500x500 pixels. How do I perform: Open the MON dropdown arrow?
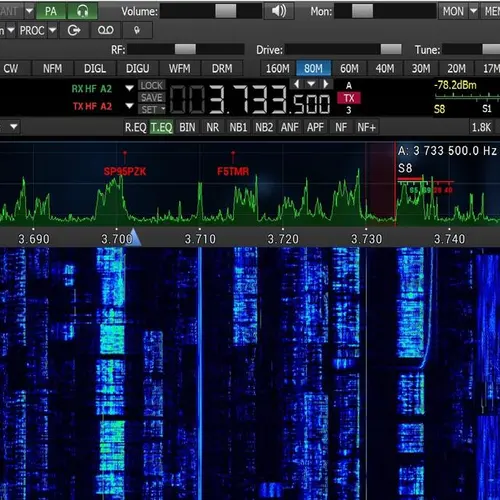point(473,11)
